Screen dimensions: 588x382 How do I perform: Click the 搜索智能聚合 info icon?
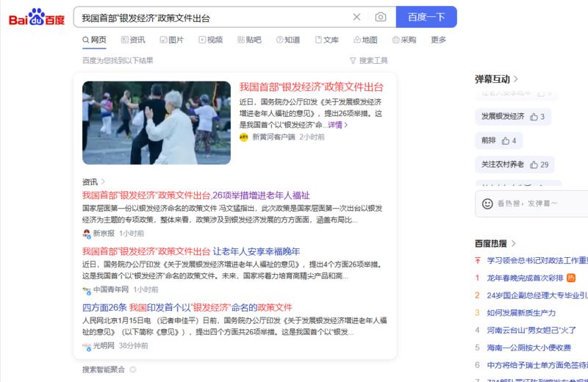pos(132,370)
